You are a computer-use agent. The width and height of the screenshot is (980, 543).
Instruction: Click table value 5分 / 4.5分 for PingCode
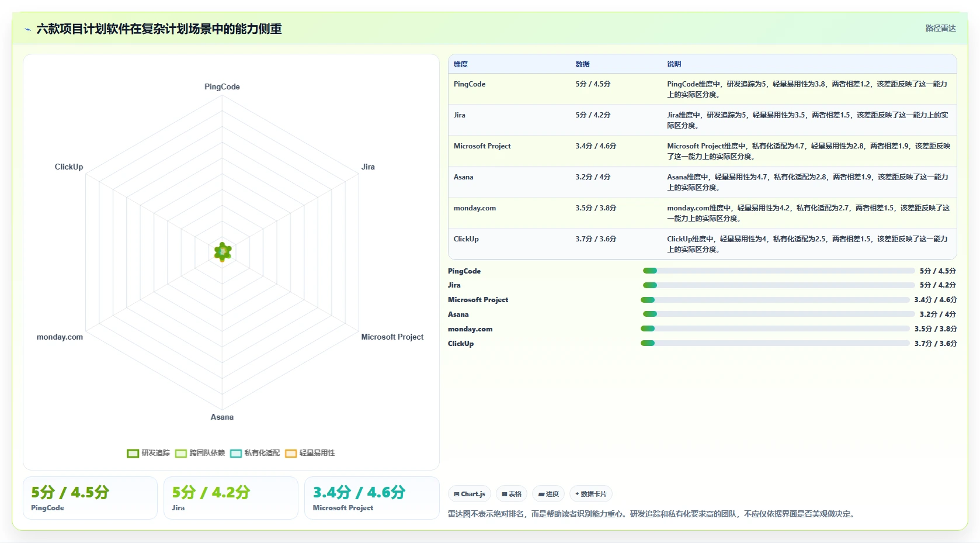[593, 84]
